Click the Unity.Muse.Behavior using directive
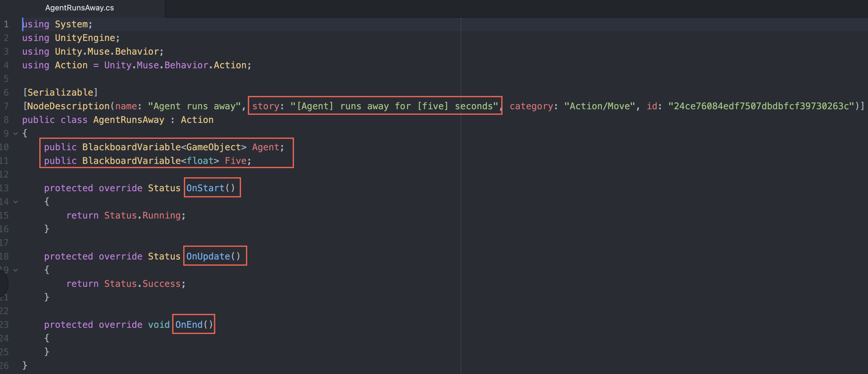This screenshot has height=374, width=868. pyautogui.click(x=107, y=52)
